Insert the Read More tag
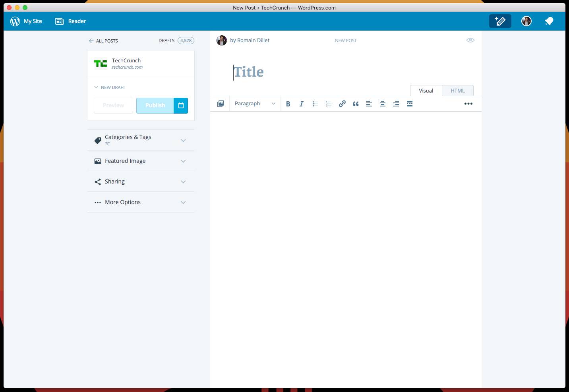The image size is (569, 392). point(410,104)
